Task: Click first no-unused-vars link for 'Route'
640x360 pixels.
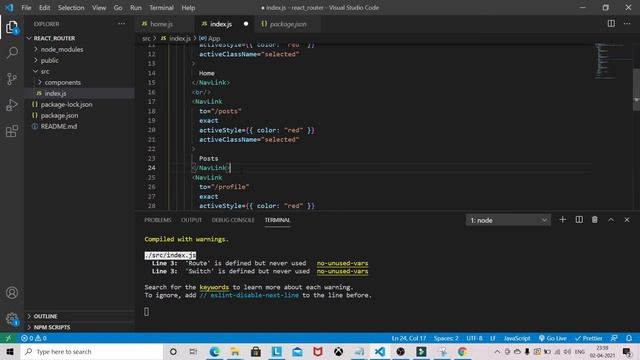Action: [342, 263]
